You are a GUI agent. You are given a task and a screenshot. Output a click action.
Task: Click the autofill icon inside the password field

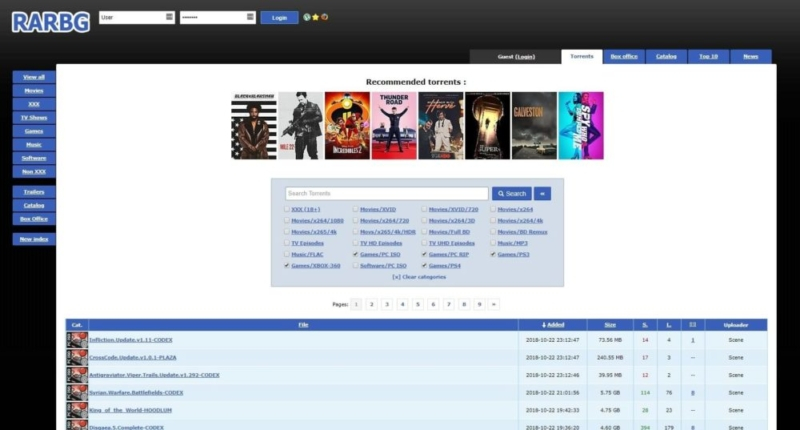pyautogui.click(x=250, y=17)
